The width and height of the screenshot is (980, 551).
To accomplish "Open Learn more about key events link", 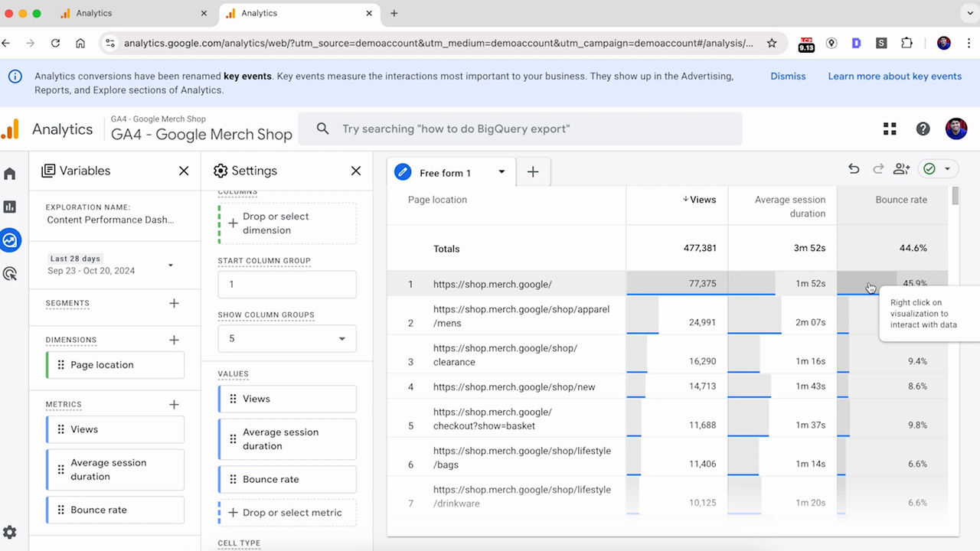I will 895,76.
